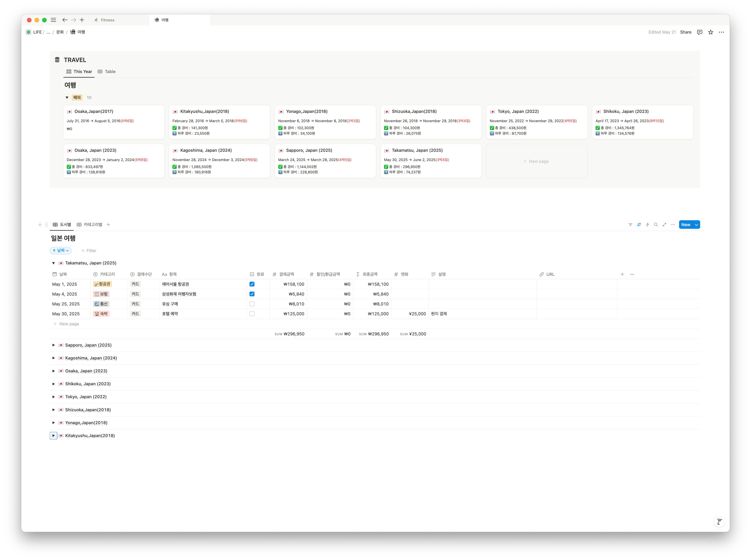Collapse the Takamatsu, Japan (2025) group
This screenshot has height=560, width=751.
54,263
